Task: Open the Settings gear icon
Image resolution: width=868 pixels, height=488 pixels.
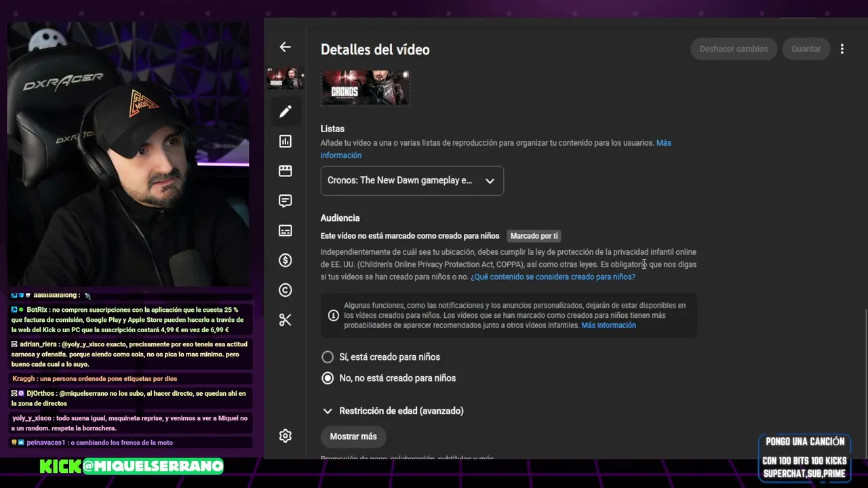Action: [285, 436]
